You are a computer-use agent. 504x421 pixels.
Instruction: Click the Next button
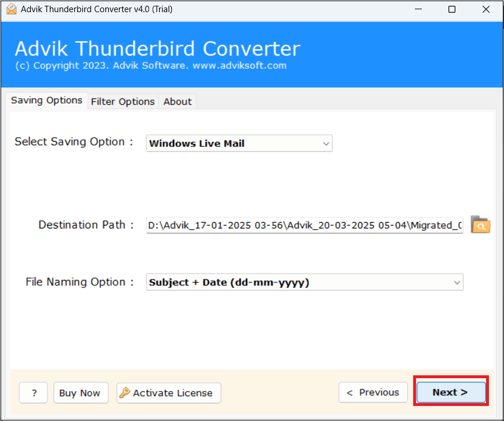[451, 392]
